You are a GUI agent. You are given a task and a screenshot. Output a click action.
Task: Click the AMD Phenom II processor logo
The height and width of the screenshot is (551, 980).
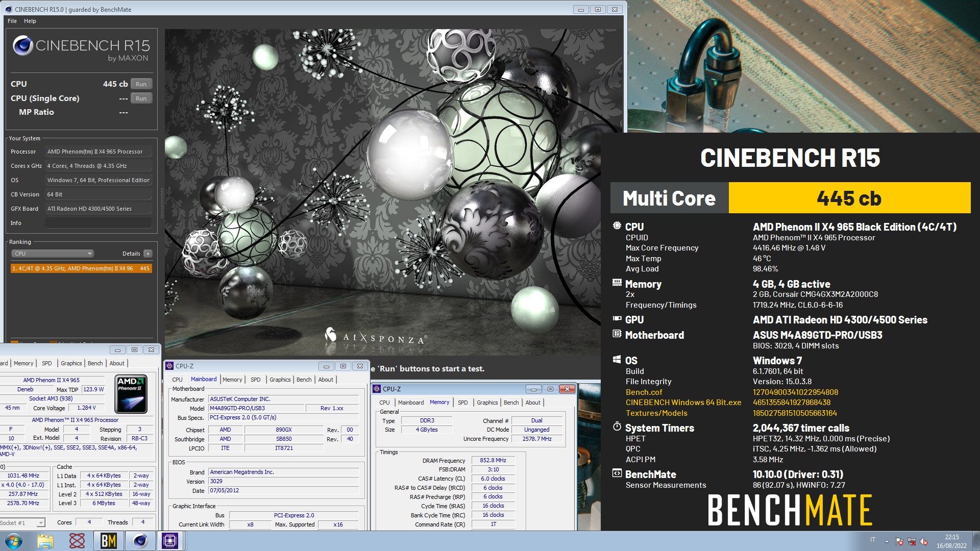point(131,394)
